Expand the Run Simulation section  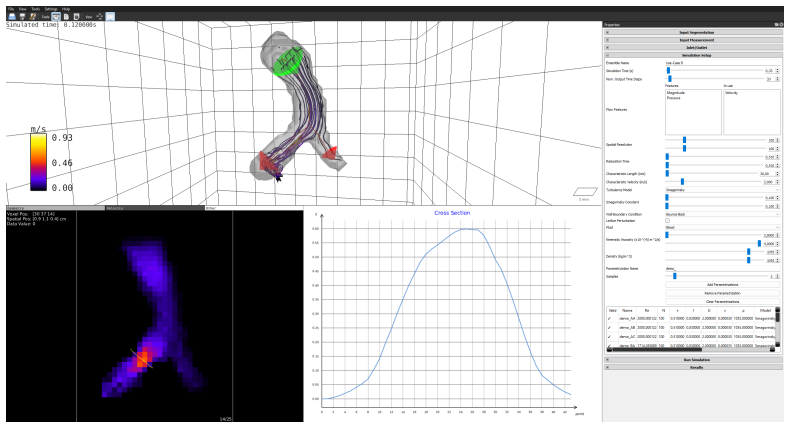(693, 359)
